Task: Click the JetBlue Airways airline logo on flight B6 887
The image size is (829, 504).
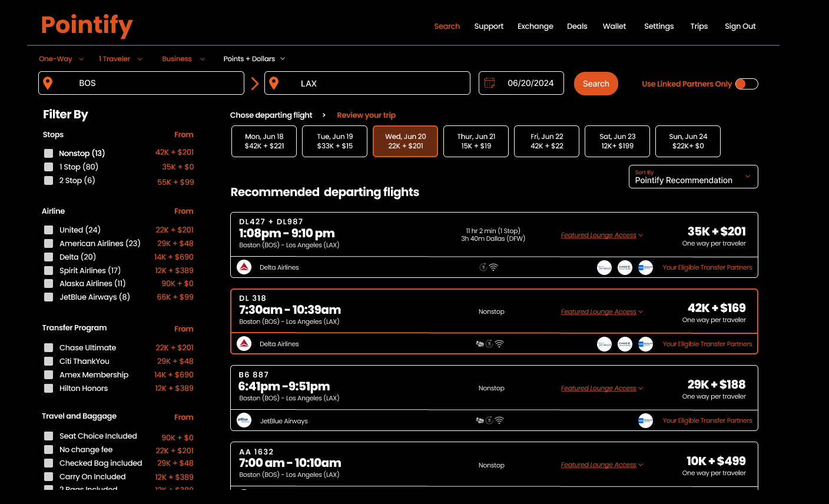Action: pos(244,420)
